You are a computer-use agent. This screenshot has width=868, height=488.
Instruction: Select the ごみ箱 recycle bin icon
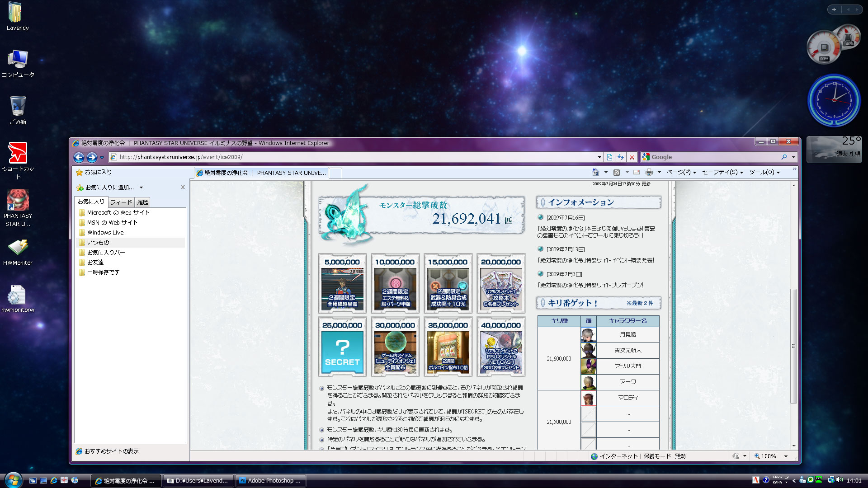click(18, 110)
